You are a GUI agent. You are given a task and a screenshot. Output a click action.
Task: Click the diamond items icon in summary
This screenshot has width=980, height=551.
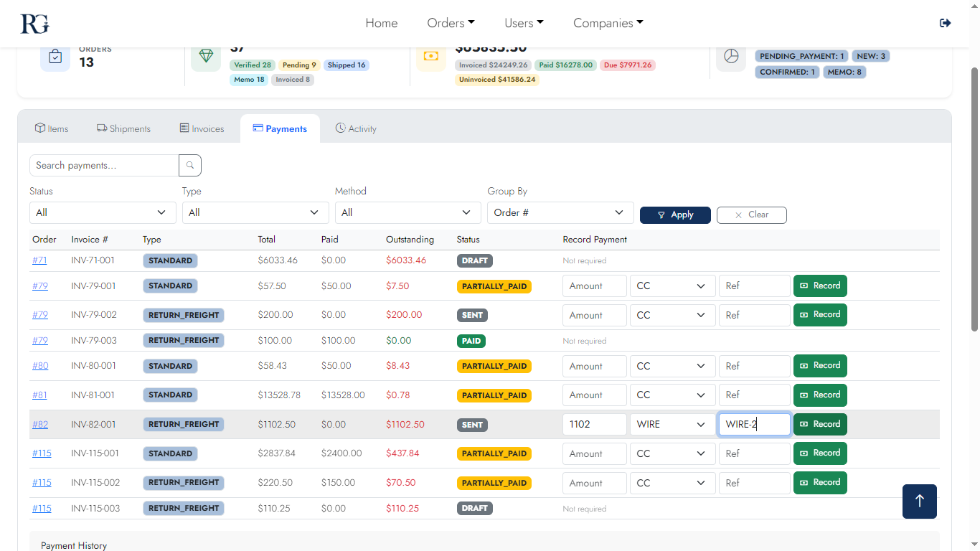click(206, 57)
